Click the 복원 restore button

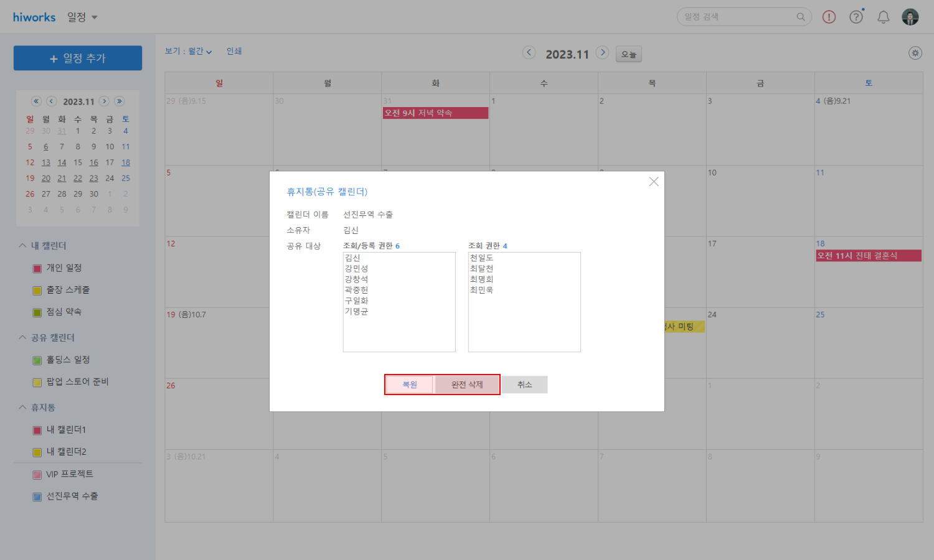pos(409,385)
